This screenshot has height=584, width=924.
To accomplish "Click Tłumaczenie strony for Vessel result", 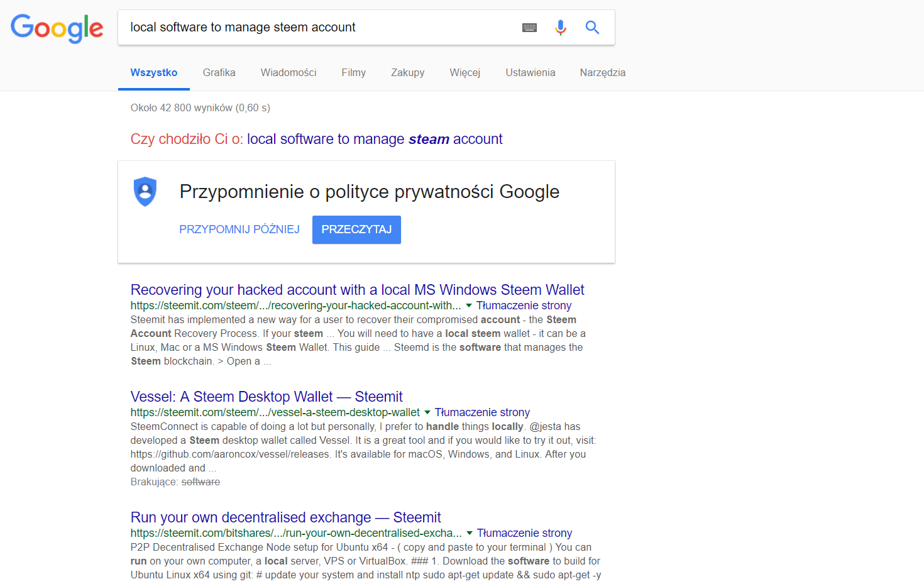I will tap(483, 412).
